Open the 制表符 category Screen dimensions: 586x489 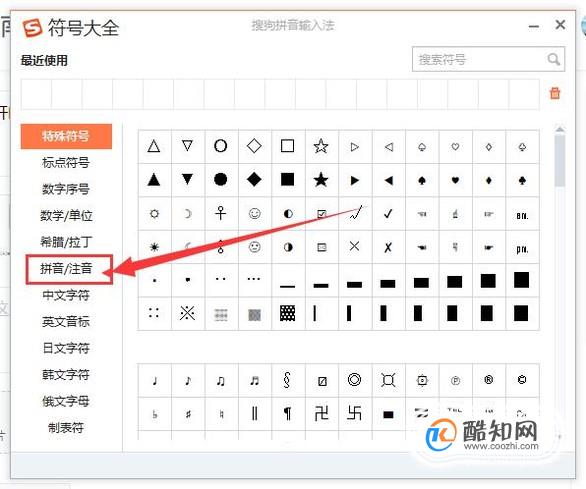point(66,427)
